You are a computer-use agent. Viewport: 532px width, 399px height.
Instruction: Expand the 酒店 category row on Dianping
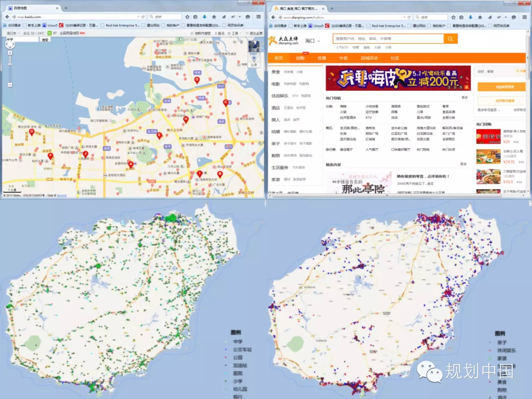[296, 108]
